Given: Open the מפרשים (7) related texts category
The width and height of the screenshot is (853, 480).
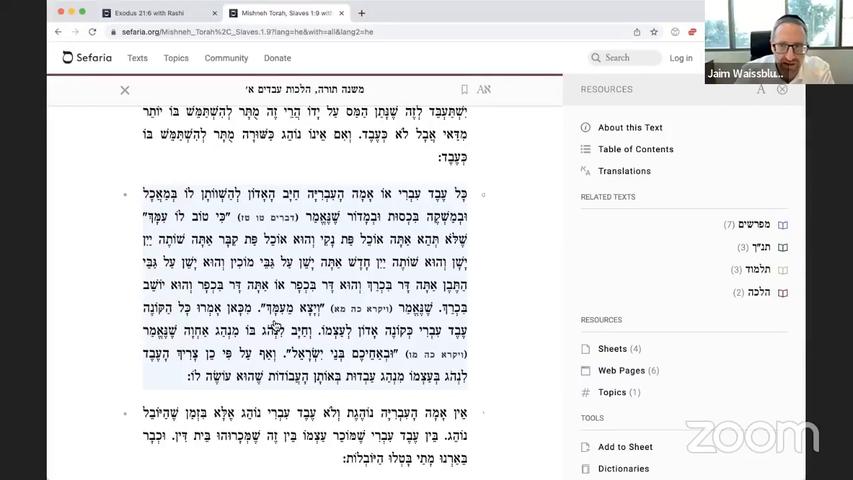Looking at the screenshot, I should point(747,225).
